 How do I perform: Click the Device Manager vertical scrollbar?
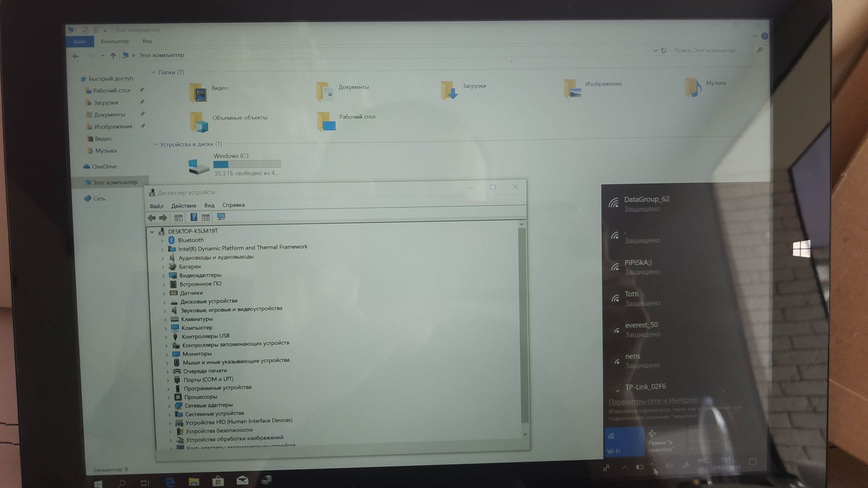pos(523,325)
